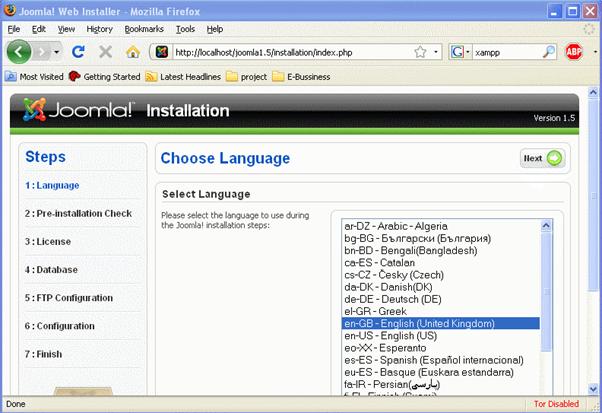The height and width of the screenshot is (413, 602).
Task: Click the Joomla! logo in the header
Action: [78, 110]
